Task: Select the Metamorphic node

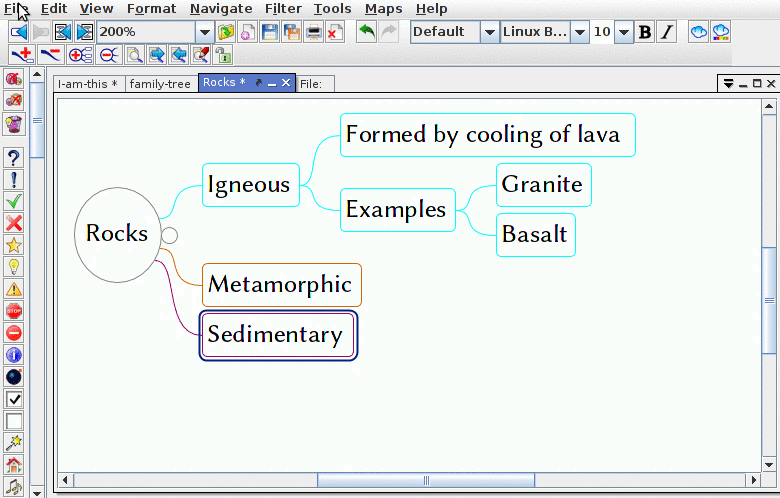Action: (280, 285)
